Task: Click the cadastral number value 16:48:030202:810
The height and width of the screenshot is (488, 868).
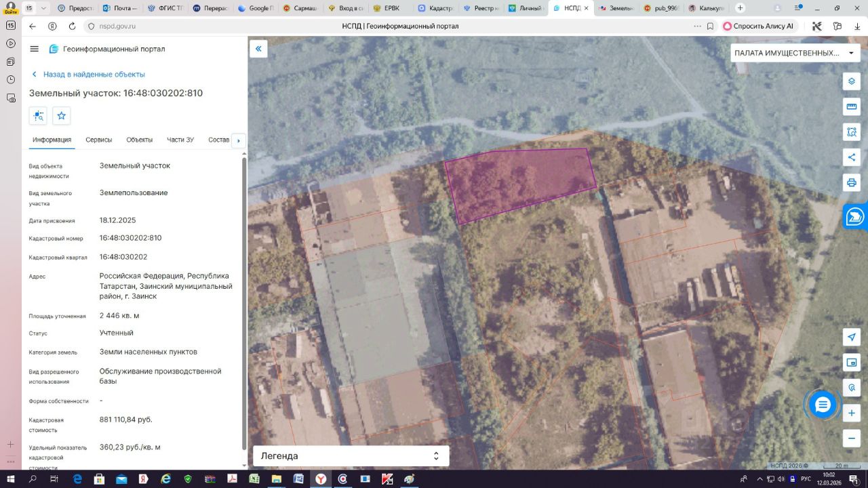Action: 130,238
